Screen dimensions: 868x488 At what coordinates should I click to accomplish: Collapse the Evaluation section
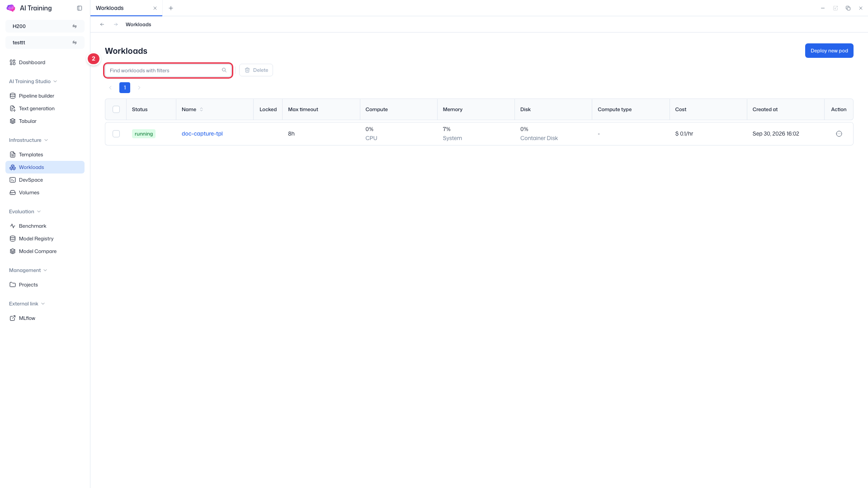(x=25, y=211)
